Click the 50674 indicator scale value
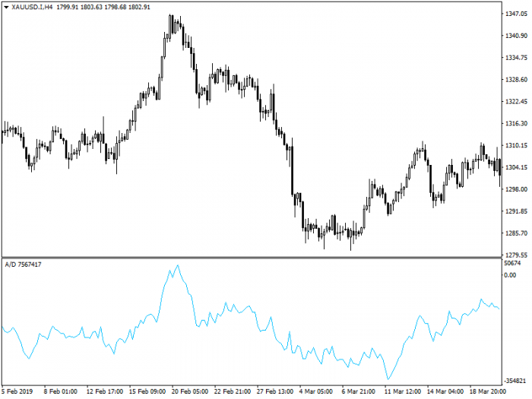Screen dimensions: 532x399 512,263
